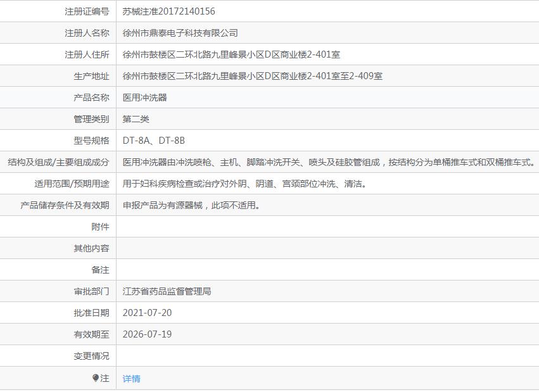Image resolution: width=539 pixels, height=392 pixels.
Task: Select production address ending 2-409室
Action: [252, 76]
